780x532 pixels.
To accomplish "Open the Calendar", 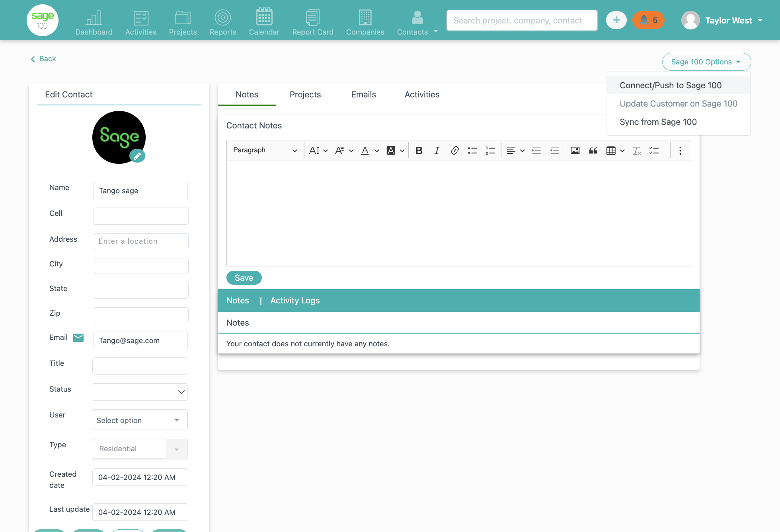I will (x=264, y=22).
